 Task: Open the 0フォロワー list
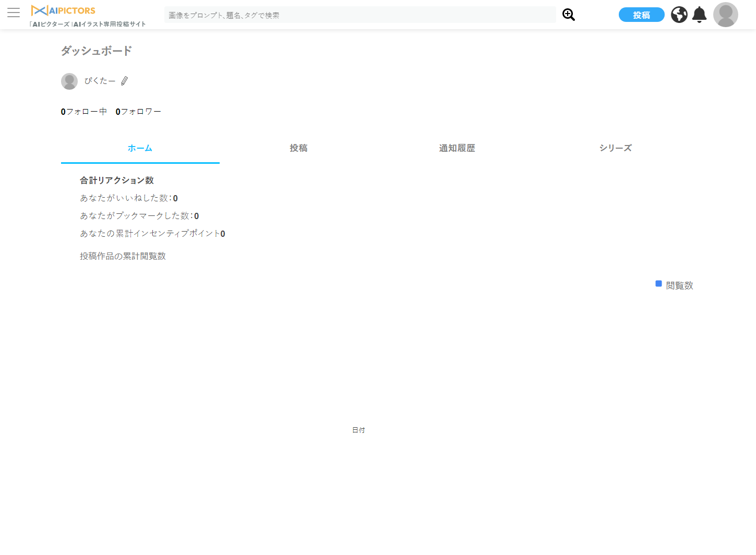click(x=138, y=112)
